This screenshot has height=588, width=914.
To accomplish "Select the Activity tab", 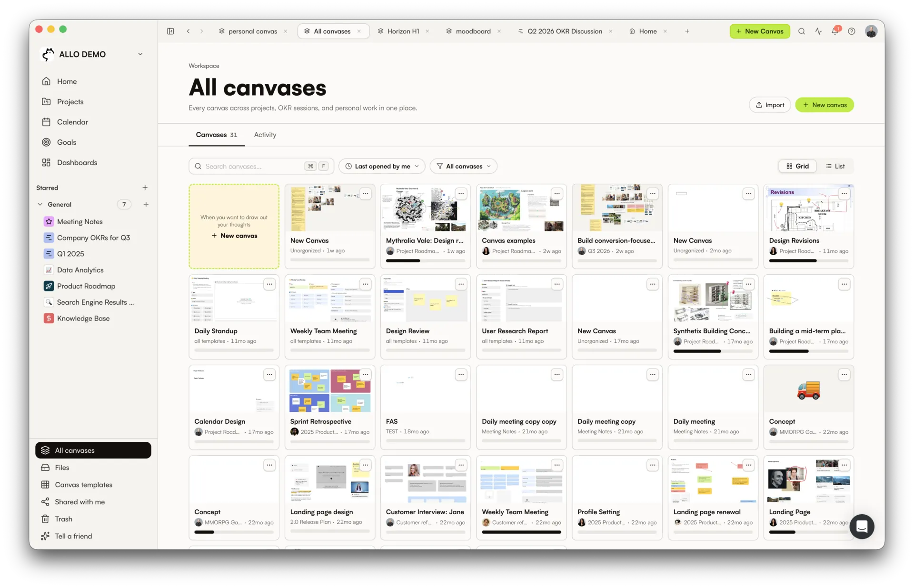I will (265, 135).
